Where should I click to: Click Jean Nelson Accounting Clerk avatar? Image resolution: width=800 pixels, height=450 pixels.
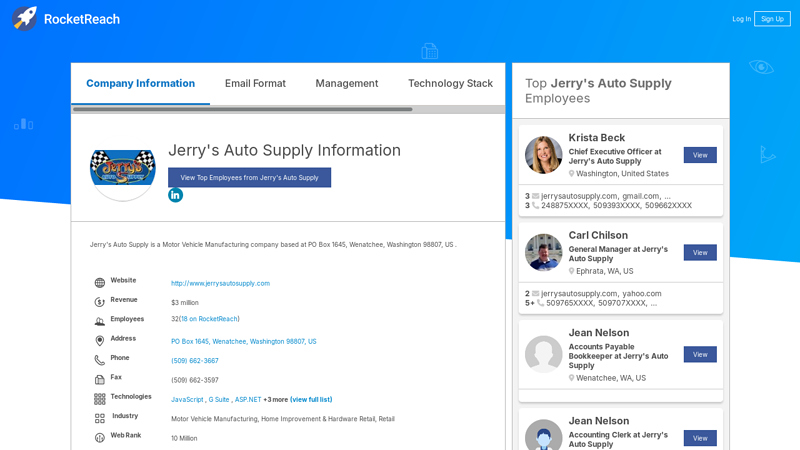(x=544, y=435)
